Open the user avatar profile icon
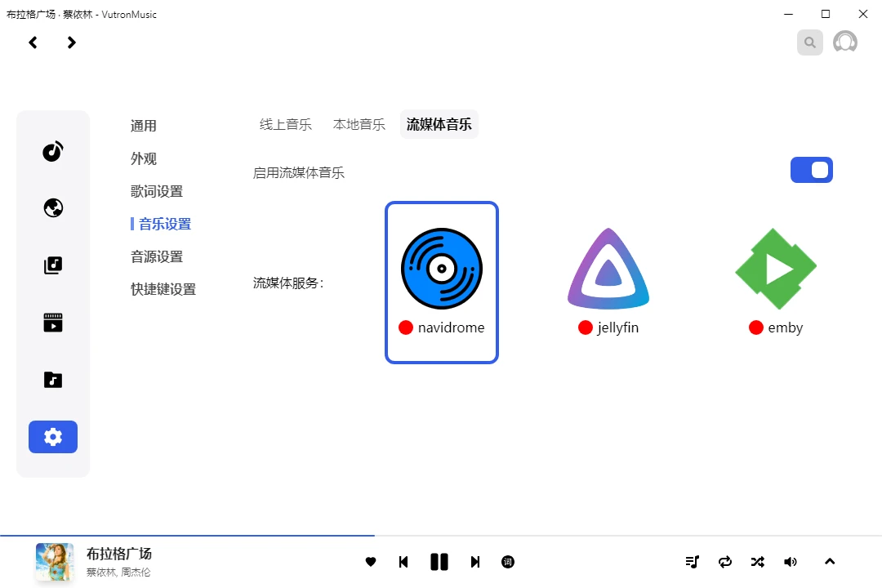Image resolution: width=882 pixels, height=588 pixels. click(x=844, y=42)
